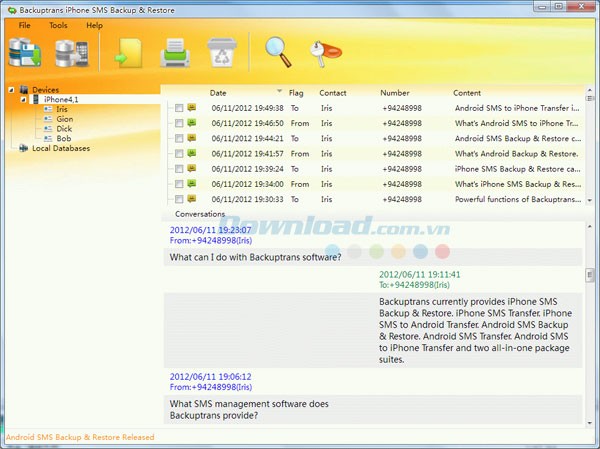Sort messages by Flag column header
Screen dimensions: 600x449
(x=296, y=93)
